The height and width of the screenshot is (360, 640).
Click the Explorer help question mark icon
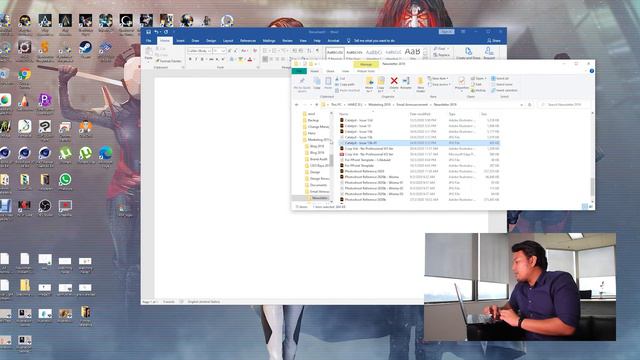591,71
